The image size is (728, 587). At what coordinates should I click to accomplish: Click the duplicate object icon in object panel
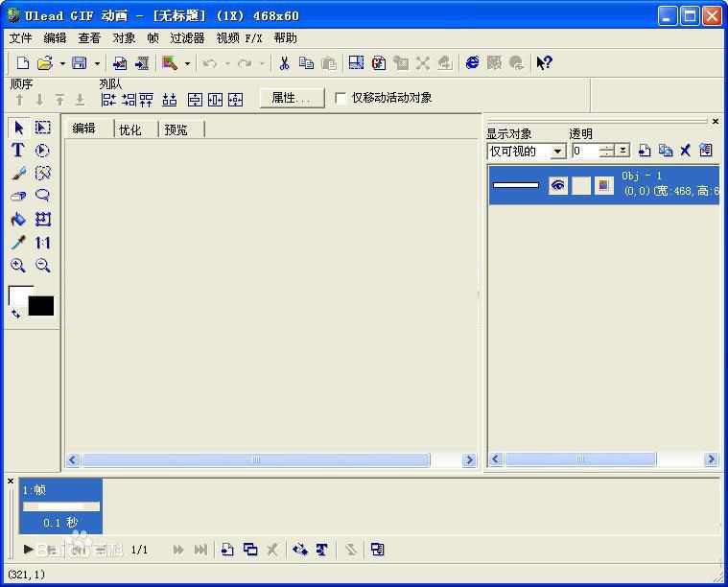tap(666, 151)
